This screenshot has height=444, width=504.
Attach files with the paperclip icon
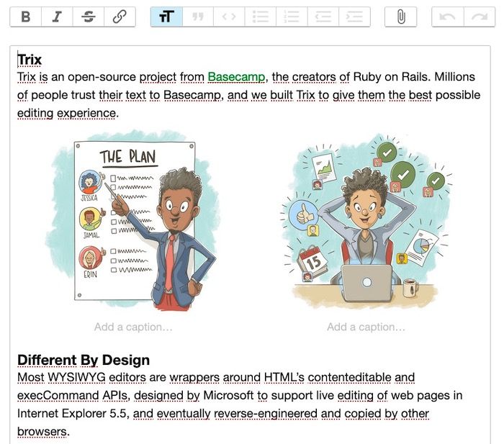pos(401,17)
